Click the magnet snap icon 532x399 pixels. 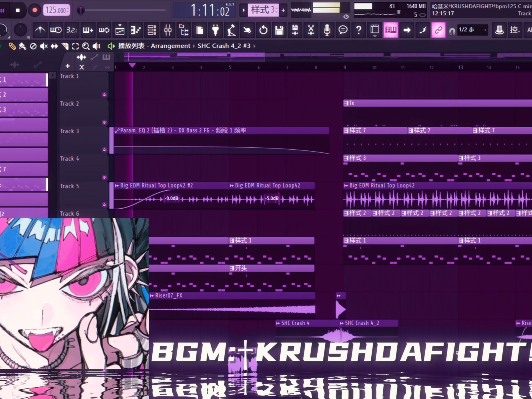[452, 31]
